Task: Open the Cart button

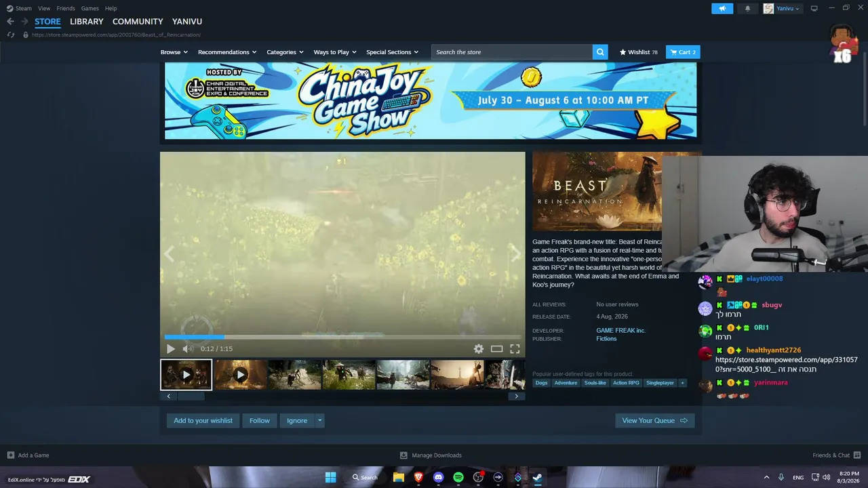Action: (683, 52)
